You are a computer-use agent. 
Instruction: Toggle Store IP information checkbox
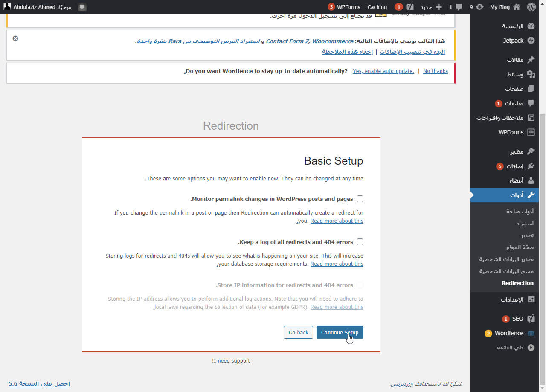coord(360,285)
